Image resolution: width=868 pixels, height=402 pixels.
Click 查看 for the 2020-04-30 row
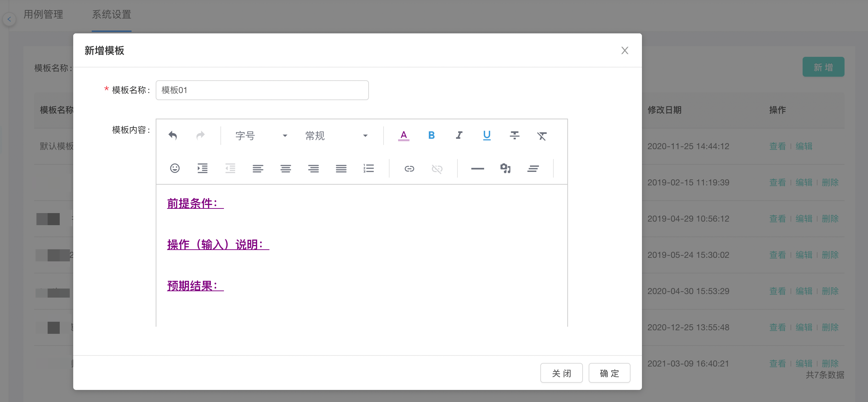tap(777, 291)
